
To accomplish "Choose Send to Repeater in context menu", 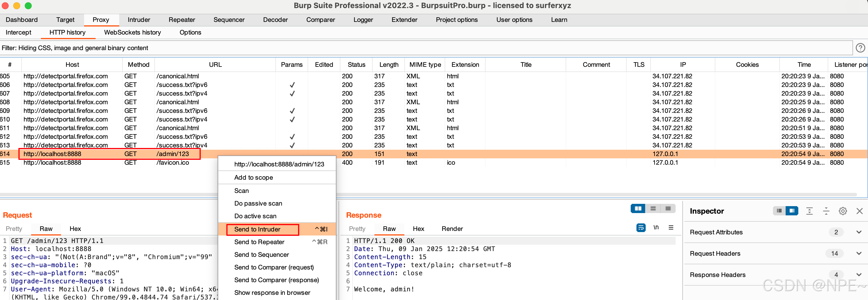I will pos(277,242).
